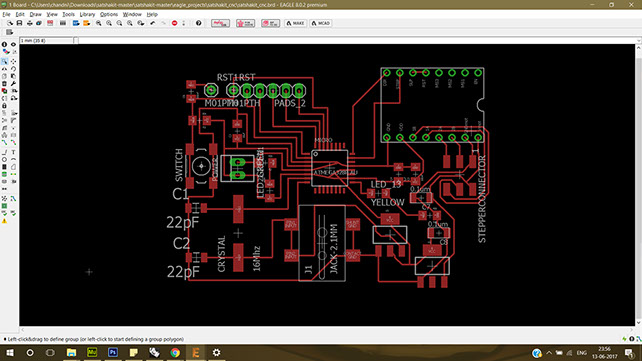Expand the system tray hidden icons arrow

pyautogui.click(x=549, y=352)
